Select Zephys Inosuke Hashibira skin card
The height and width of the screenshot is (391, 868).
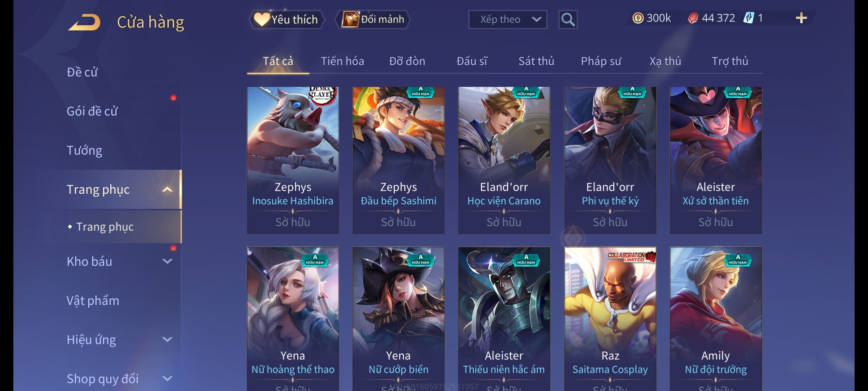click(x=293, y=160)
